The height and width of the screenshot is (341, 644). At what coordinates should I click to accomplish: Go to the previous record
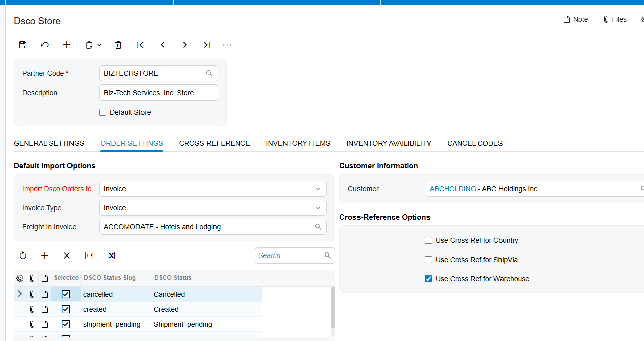click(x=163, y=45)
